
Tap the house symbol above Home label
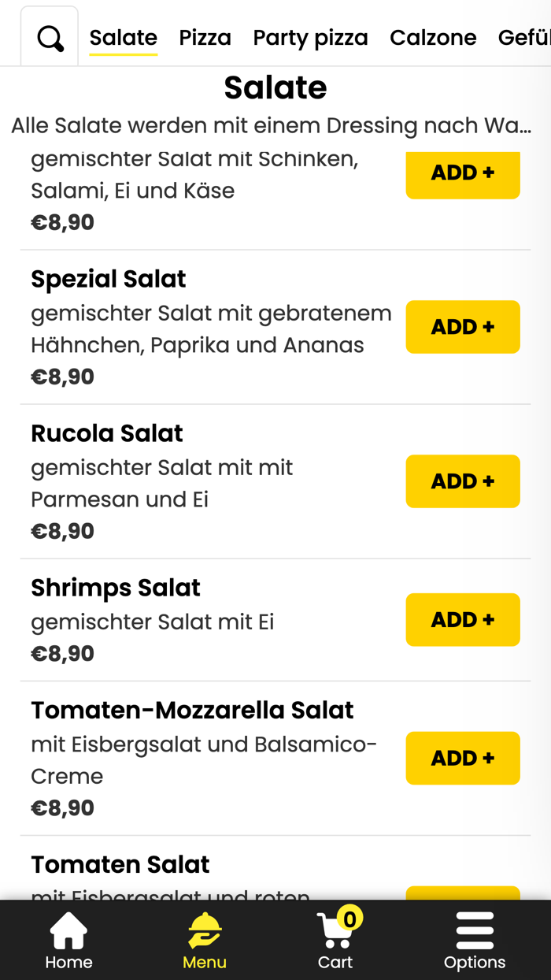[68, 928]
